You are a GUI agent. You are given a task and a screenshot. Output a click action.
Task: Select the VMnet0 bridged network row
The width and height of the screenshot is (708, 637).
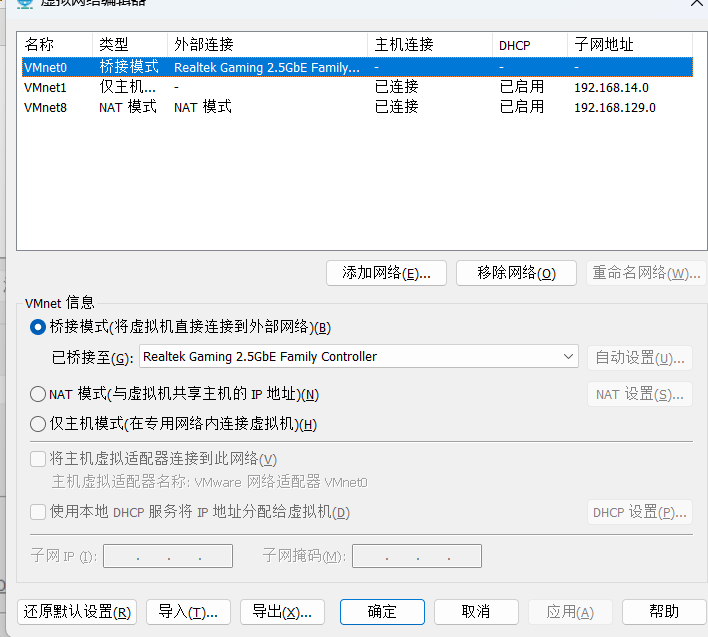pyautogui.click(x=357, y=67)
